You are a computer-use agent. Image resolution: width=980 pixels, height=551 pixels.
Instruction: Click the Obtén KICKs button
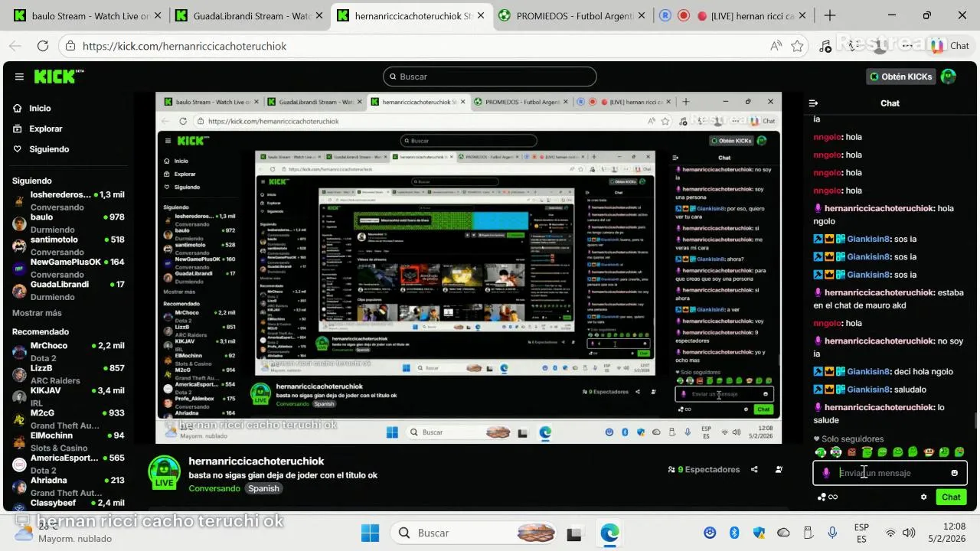900,77
